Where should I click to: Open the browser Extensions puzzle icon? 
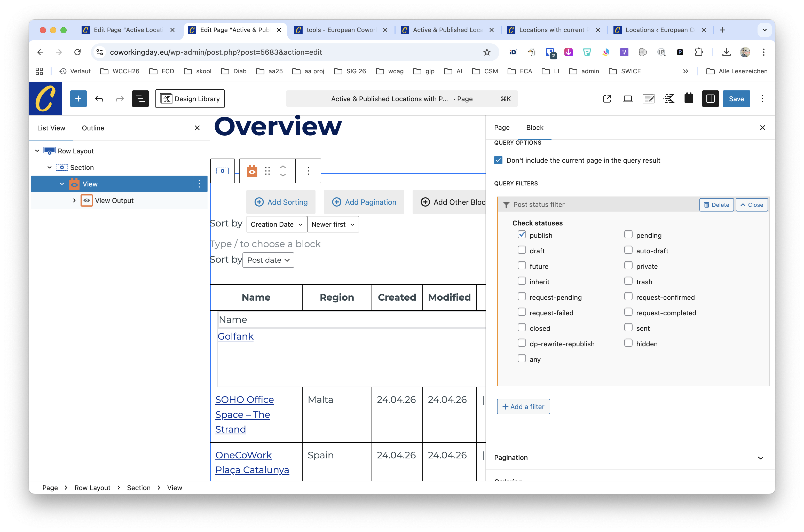(x=699, y=52)
